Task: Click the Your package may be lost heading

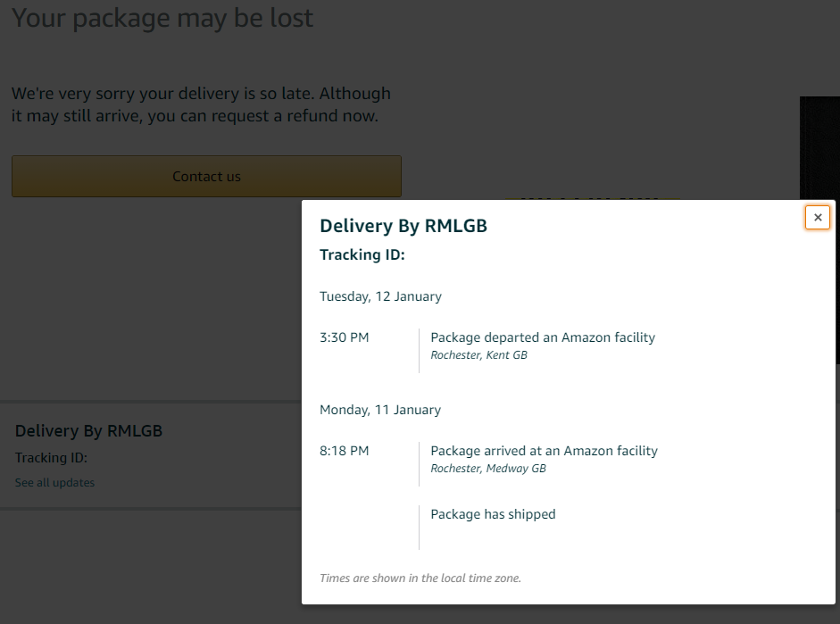Action: tap(162, 18)
